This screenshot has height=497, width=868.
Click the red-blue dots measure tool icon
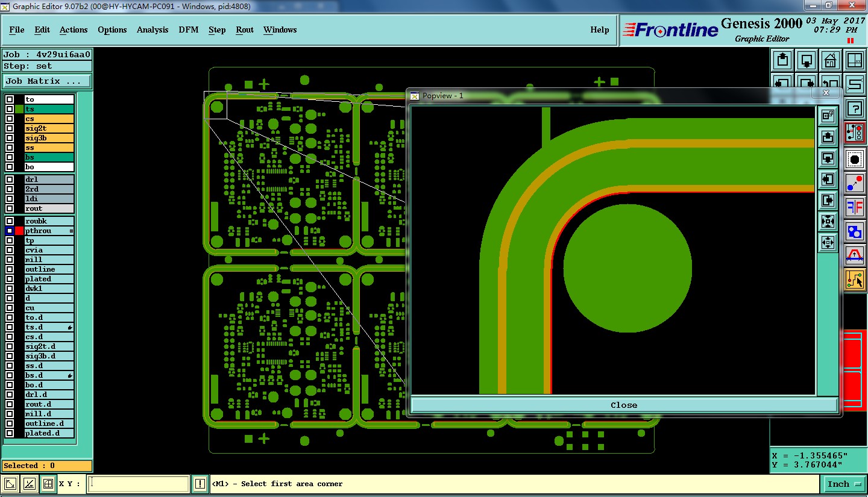click(855, 183)
